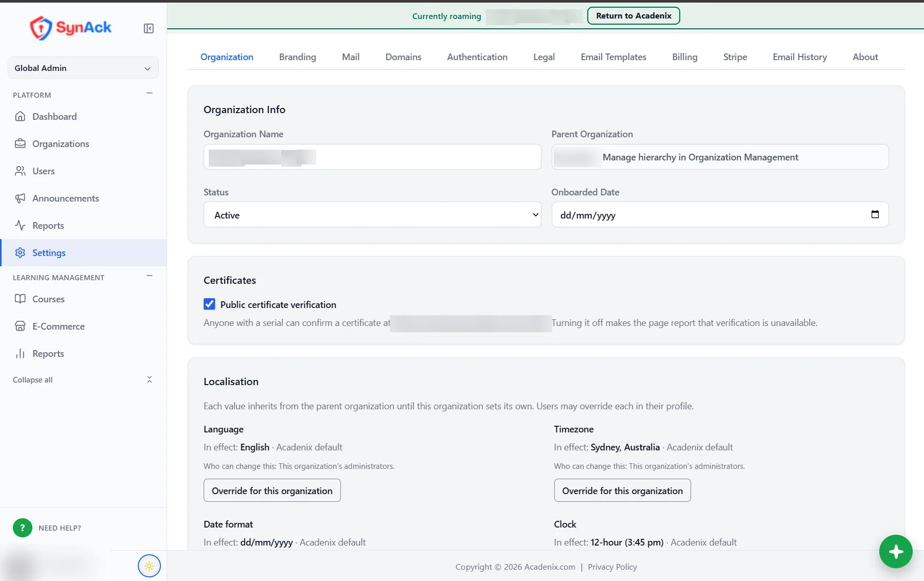Collapse the sidebar panel icon
Viewport: 924px width, 581px height.
click(x=149, y=28)
